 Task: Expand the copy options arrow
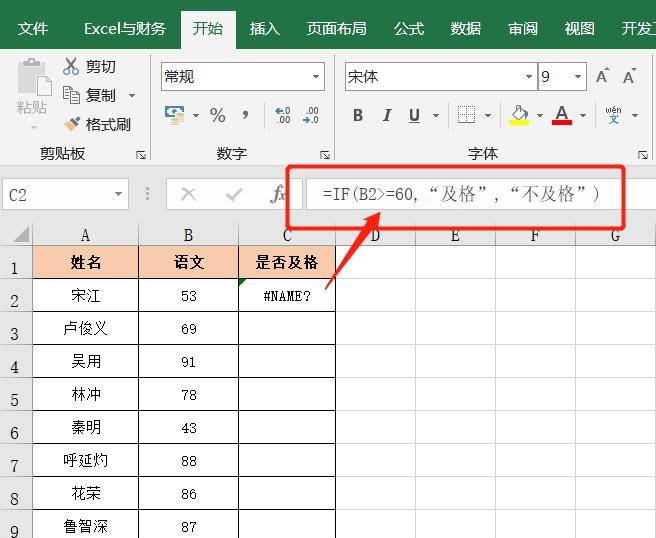pos(132,95)
